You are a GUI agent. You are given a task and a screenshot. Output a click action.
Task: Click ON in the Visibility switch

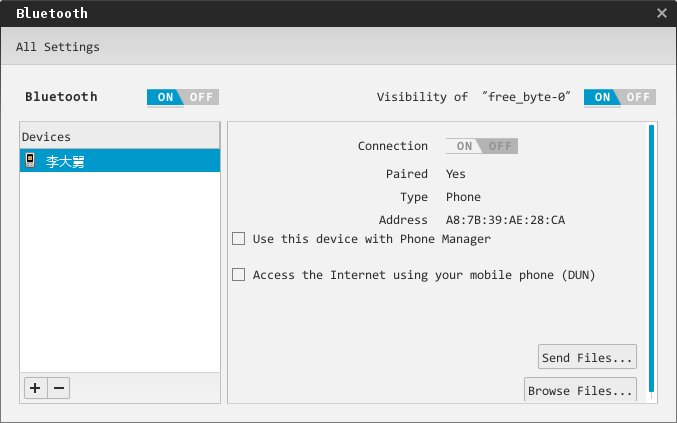(x=602, y=97)
